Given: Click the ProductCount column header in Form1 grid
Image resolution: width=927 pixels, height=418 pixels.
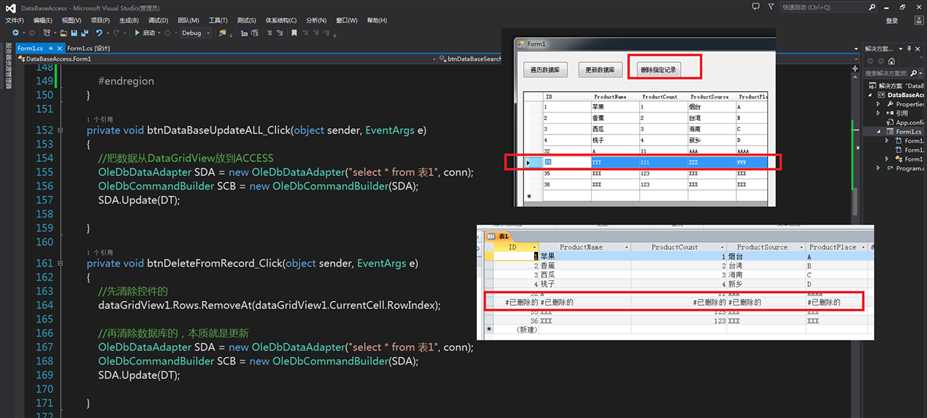Looking at the screenshot, I should click(663, 96).
